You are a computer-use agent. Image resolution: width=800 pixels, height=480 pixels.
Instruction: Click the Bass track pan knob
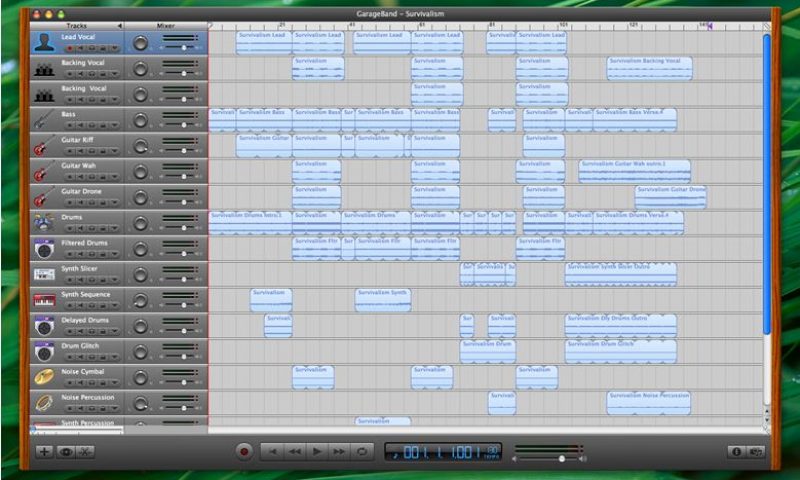140,120
